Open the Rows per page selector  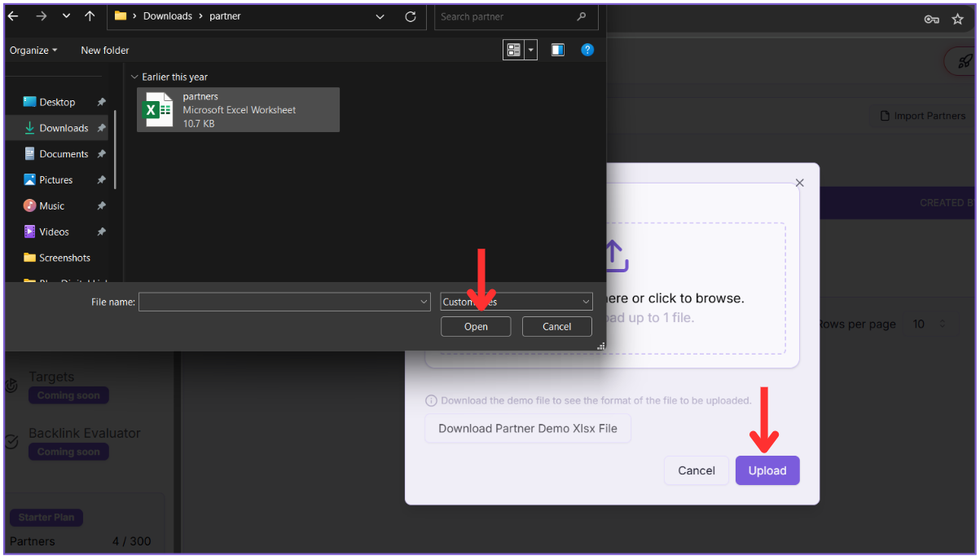click(929, 324)
